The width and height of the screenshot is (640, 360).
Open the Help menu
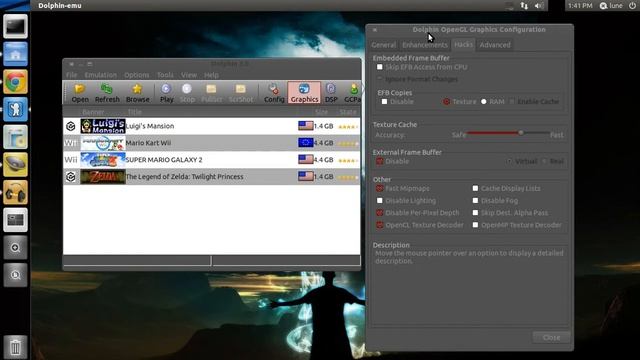[x=211, y=75]
